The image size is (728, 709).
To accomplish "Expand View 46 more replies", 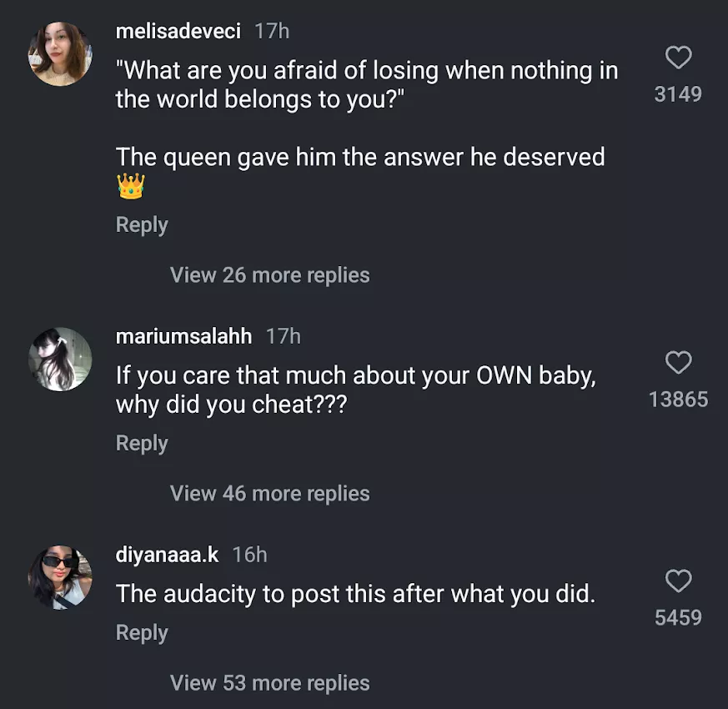I will point(269,494).
